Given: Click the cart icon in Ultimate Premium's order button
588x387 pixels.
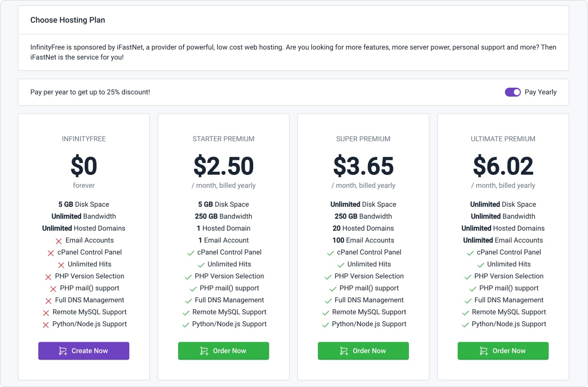Looking at the screenshot, I should 484,351.
